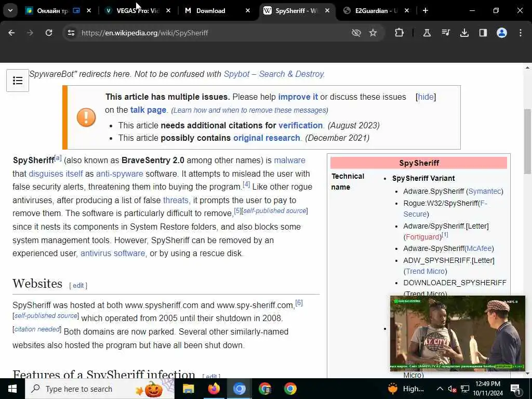The height and width of the screenshot is (399, 532).
Task: View site information icon in address bar
Action: 71,33
